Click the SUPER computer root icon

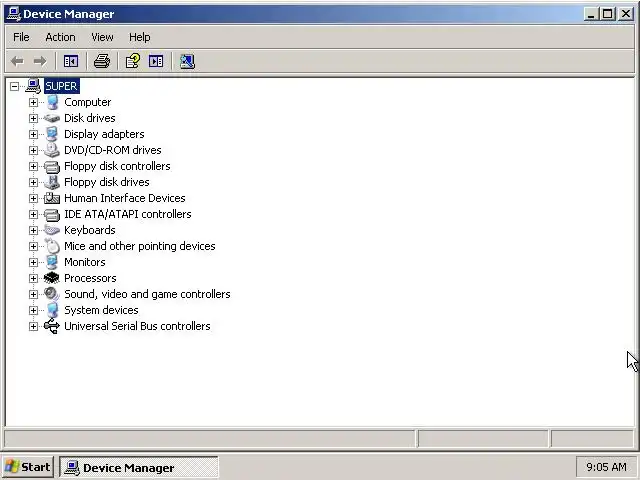(x=33, y=86)
